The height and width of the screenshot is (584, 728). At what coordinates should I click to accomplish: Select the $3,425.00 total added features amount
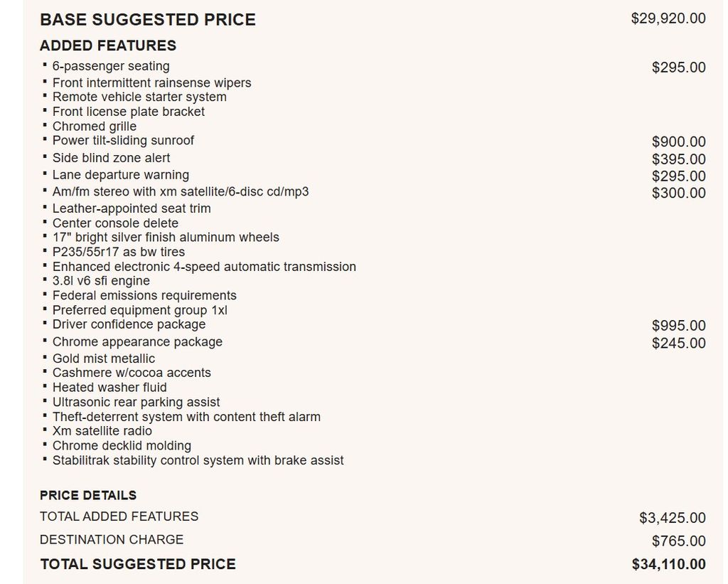click(673, 518)
